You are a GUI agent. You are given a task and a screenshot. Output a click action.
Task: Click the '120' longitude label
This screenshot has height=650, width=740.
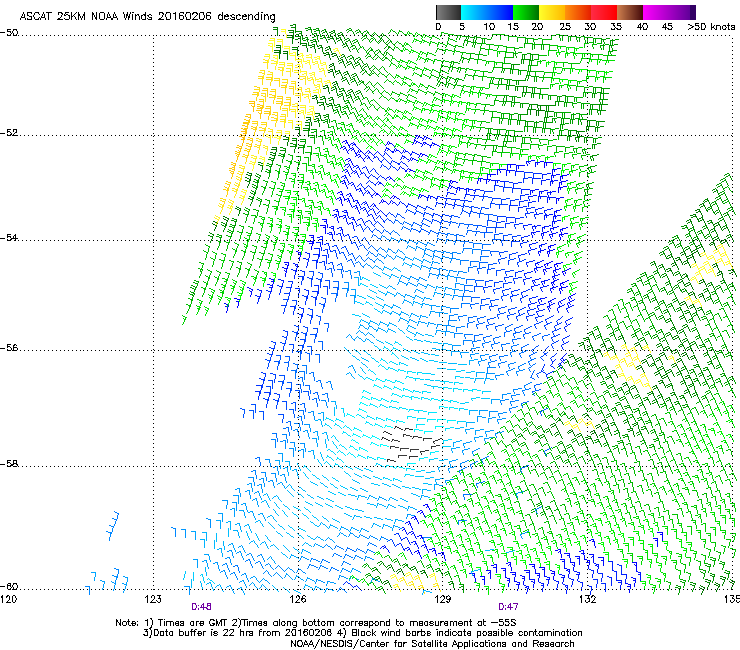(8, 599)
